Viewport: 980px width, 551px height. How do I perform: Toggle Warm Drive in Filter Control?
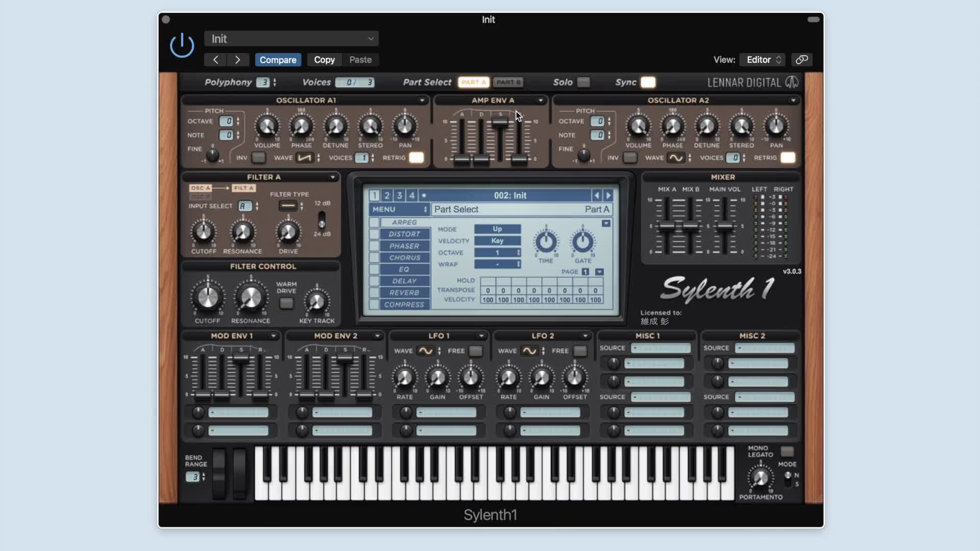286,304
